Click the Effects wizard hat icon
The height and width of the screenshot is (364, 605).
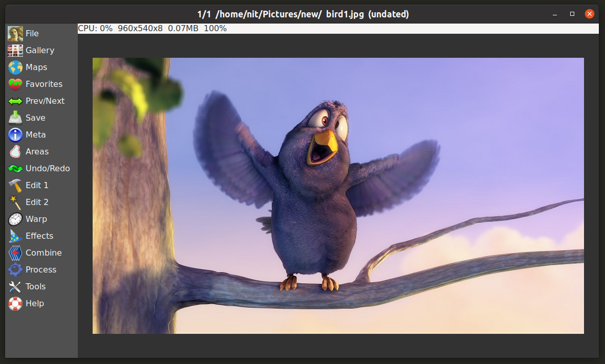coord(15,236)
